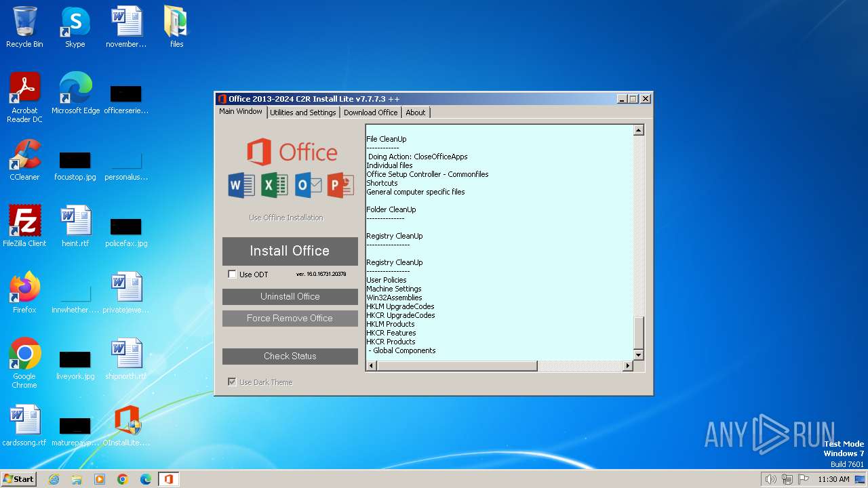The height and width of the screenshot is (488, 868).
Task: Click 'Office Setup Controller - Commonfiles' line
Action: tap(427, 174)
